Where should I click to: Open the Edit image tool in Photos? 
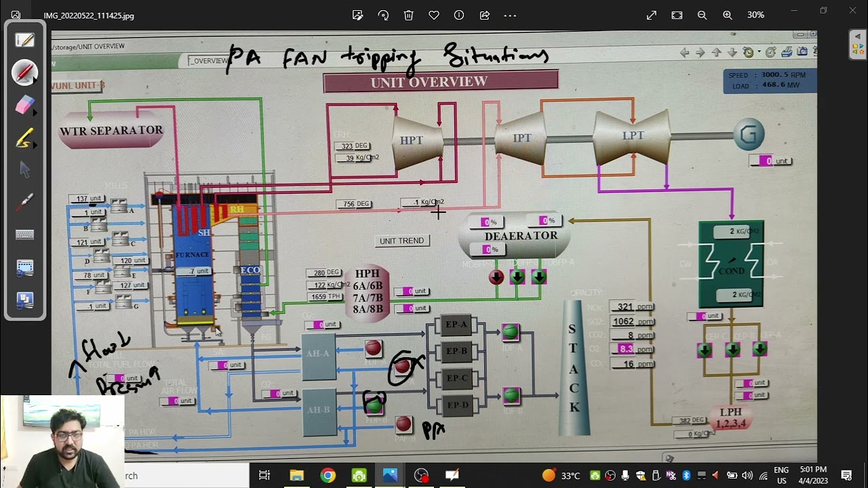pos(357,15)
